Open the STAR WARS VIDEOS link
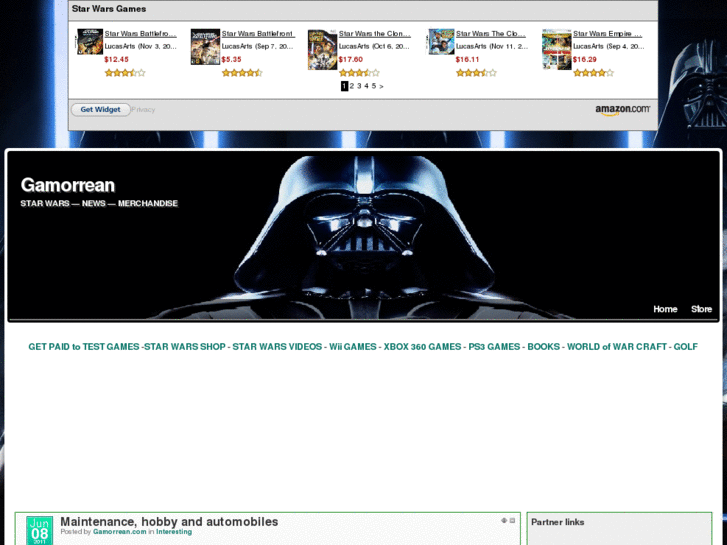 277,347
